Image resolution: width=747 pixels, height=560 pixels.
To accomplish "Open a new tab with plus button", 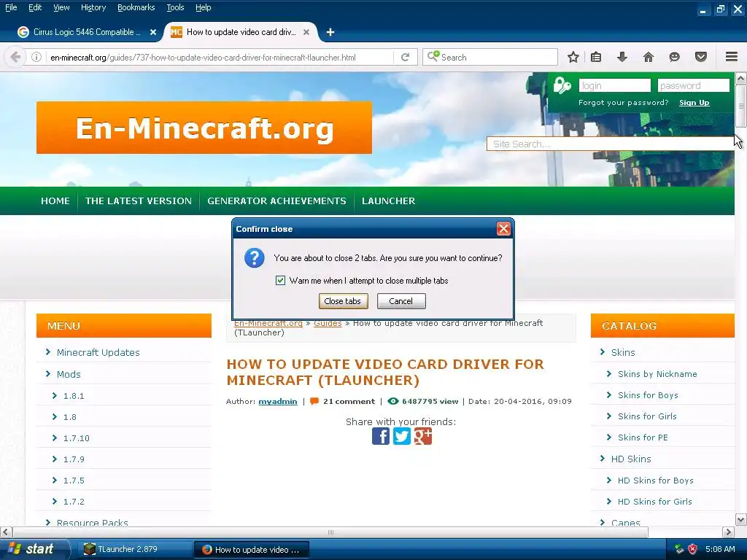I will point(330,32).
